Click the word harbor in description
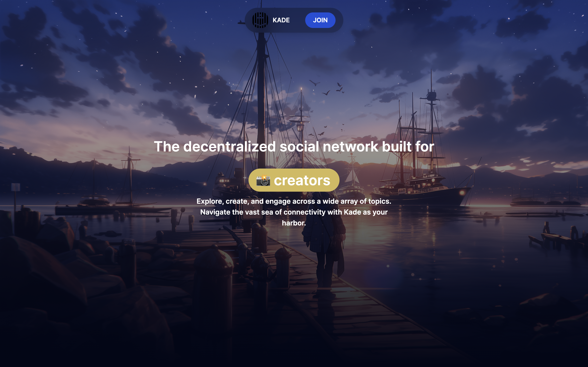This screenshot has width=588, height=367. coord(293,223)
